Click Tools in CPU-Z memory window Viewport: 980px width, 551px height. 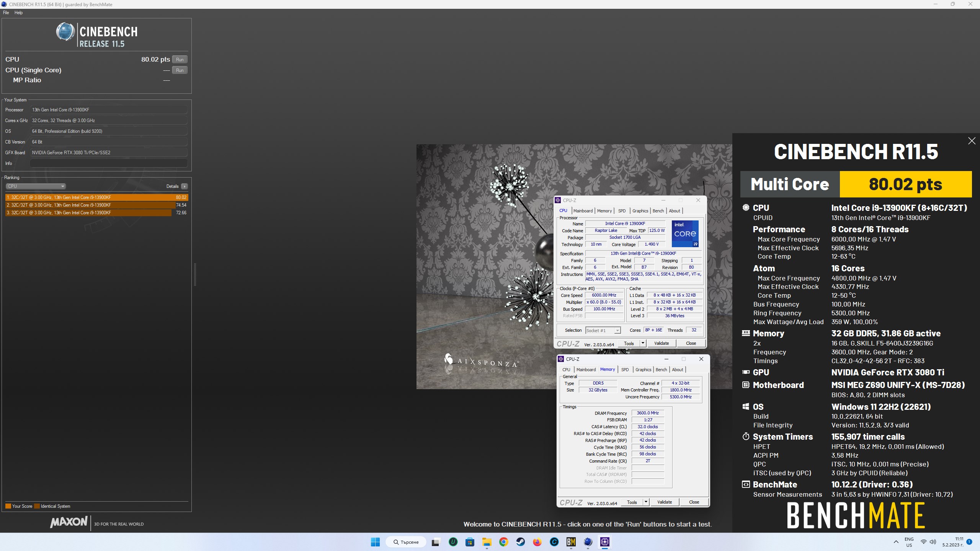[632, 502]
